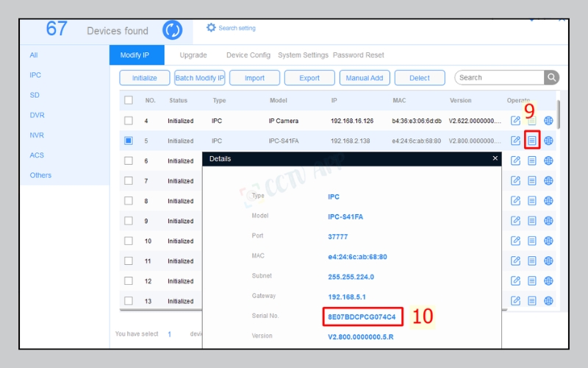Image resolution: width=588 pixels, height=368 pixels.
Task: Open web page for device number 4
Action: pyautogui.click(x=548, y=121)
